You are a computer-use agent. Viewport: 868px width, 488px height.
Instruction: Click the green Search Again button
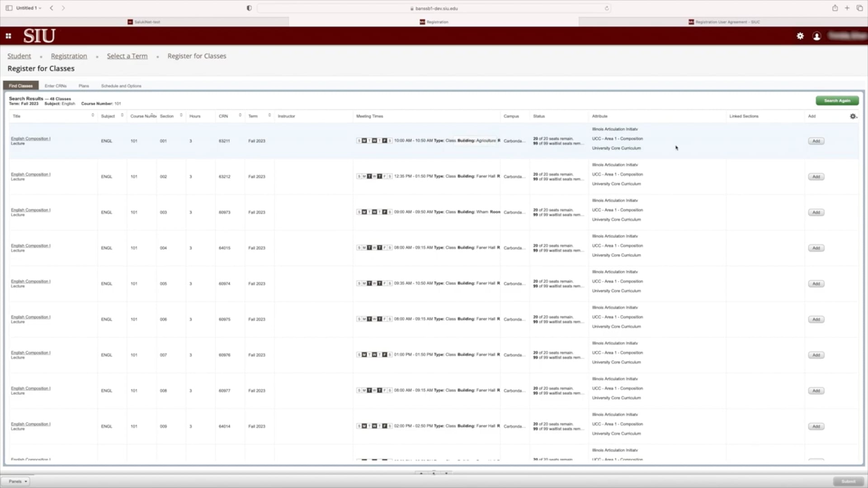[x=837, y=100]
